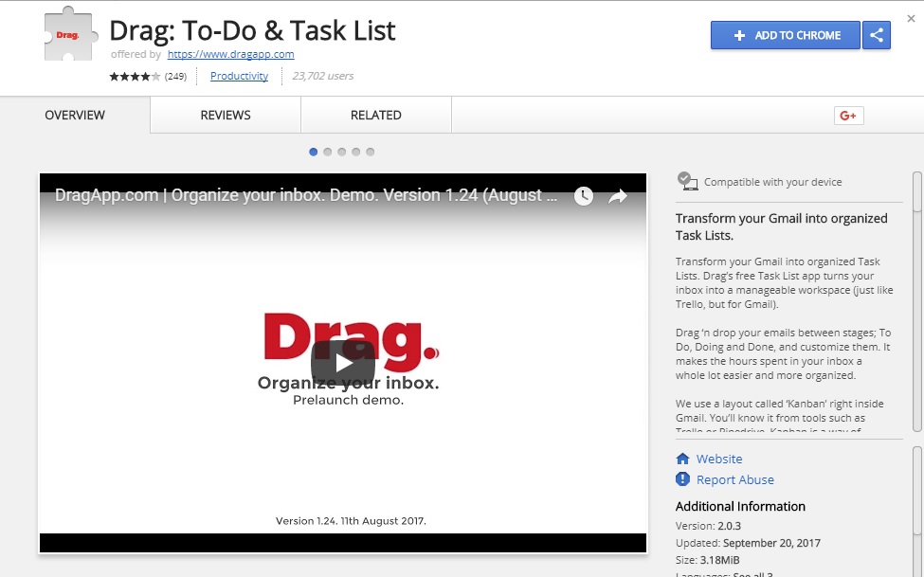Open the https://www.dragapp.com link
924x577 pixels.
coord(230,54)
